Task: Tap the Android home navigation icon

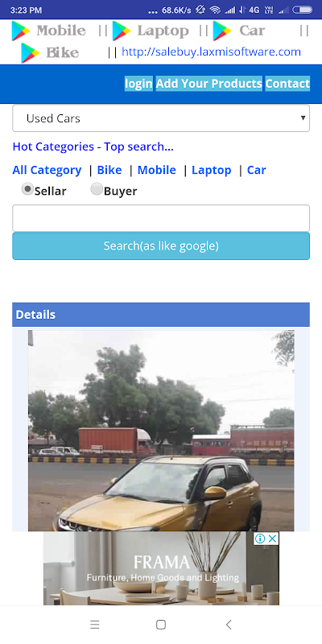Action: [161, 625]
